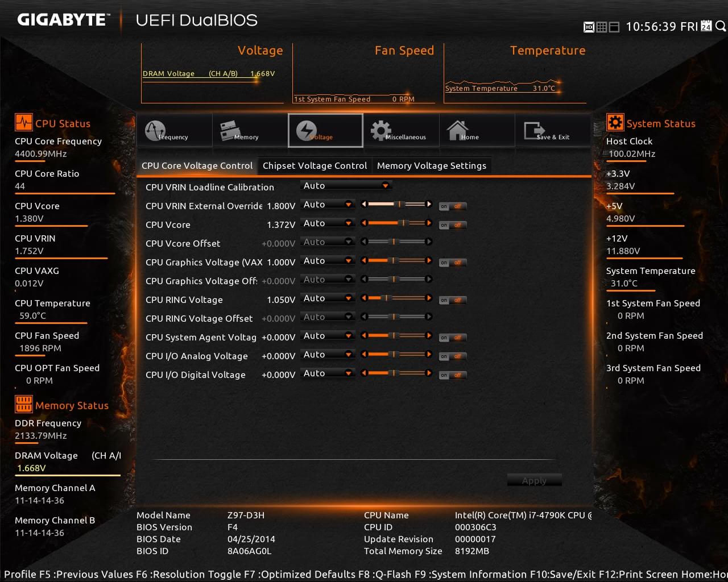Click the CPU RING Voltage 1.050V value
Image resolution: width=728 pixels, height=582 pixels.
281,300
